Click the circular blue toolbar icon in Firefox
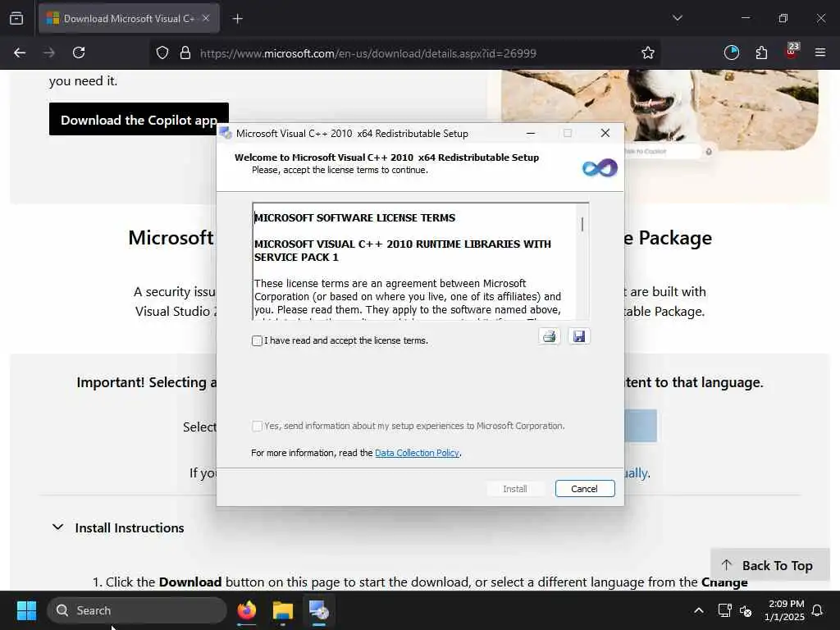840x630 pixels. [x=731, y=52]
